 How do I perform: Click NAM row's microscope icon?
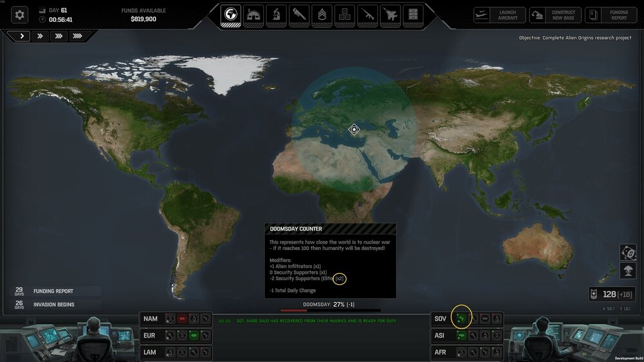194,318
